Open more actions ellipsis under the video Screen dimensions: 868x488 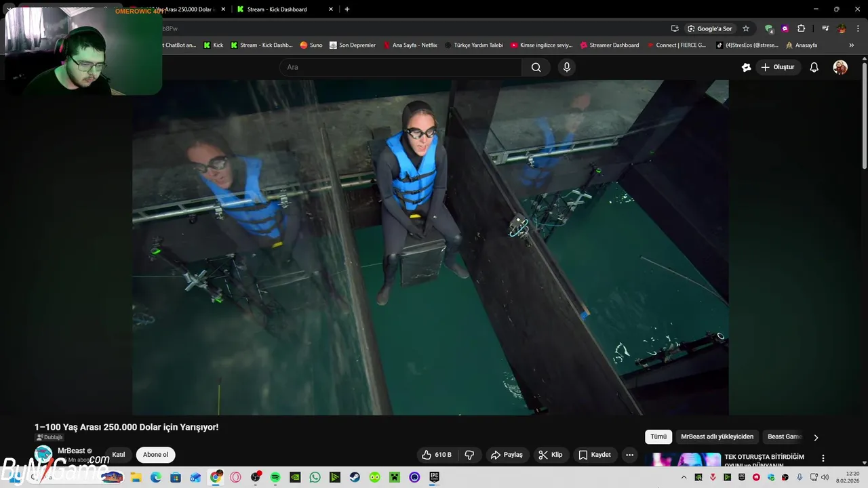click(629, 455)
